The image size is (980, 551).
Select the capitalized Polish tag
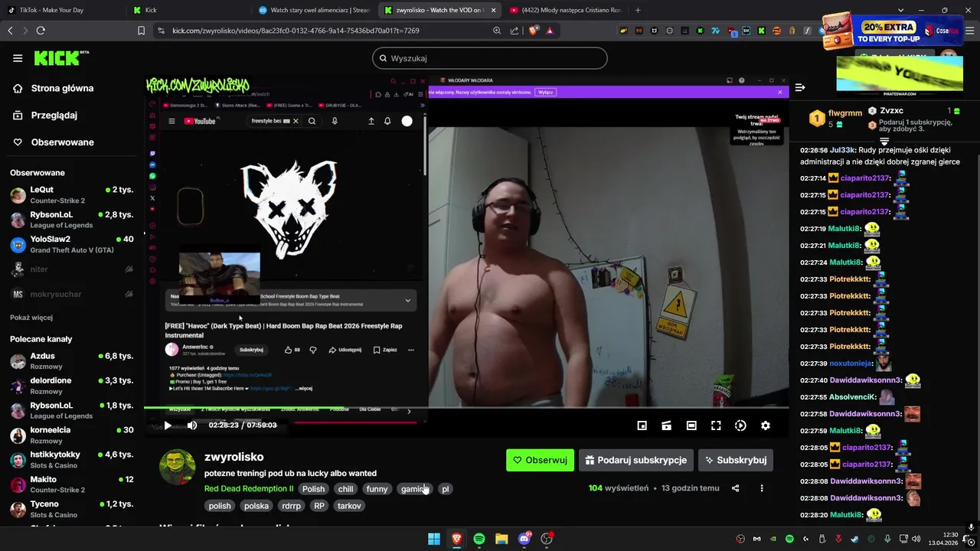[x=313, y=489]
